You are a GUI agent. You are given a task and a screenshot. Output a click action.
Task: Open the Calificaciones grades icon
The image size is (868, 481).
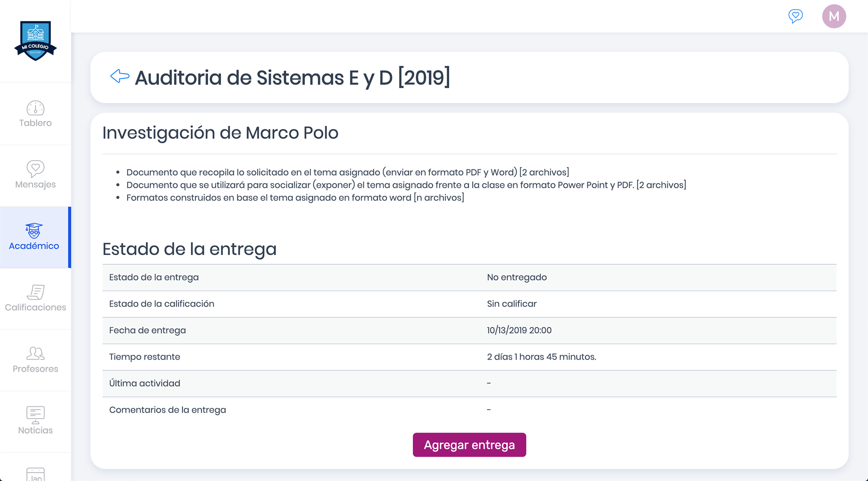click(x=35, y=293)
